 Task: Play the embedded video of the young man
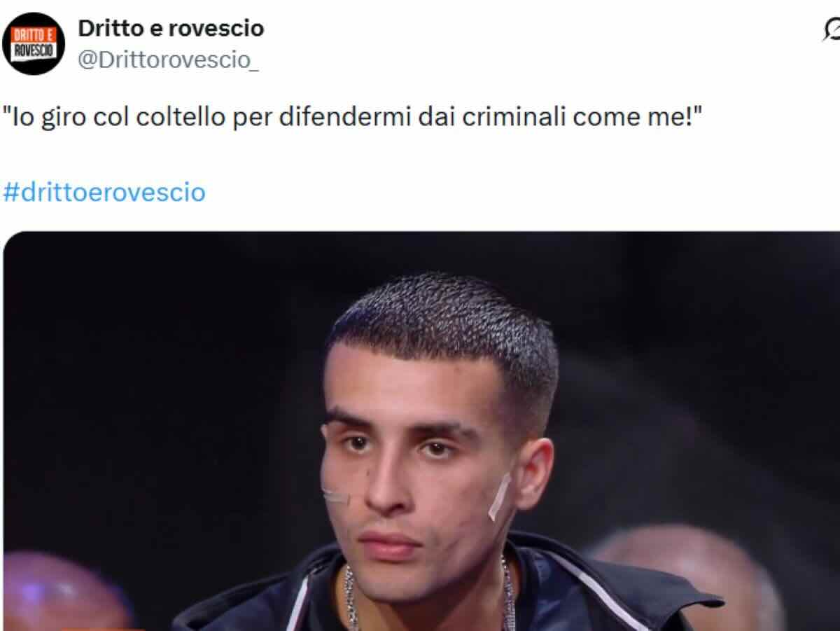point(421,431)
